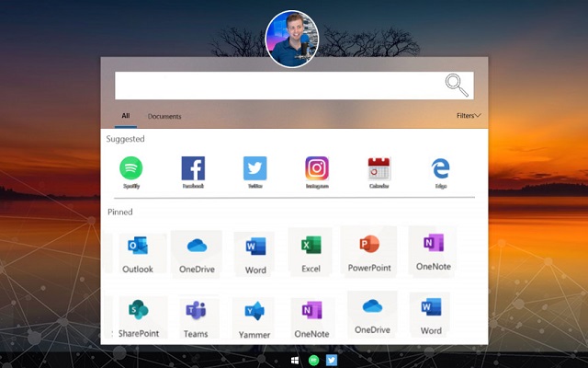This screenshot has width=588, height=368.
Task: Click the magnifying glass search button
Action: 457,86
